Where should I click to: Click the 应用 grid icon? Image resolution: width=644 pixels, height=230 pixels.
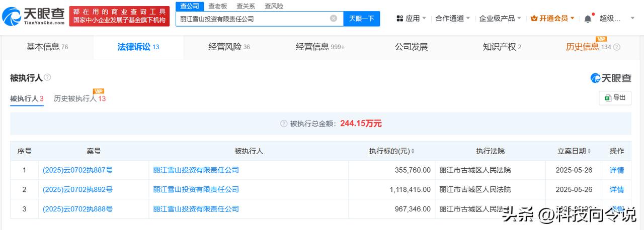400,19
